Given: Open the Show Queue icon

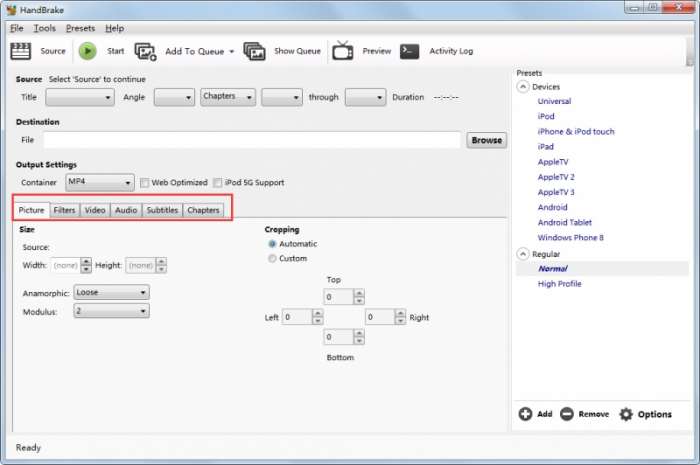Looking at the screenshot, I should coord(254,51).
